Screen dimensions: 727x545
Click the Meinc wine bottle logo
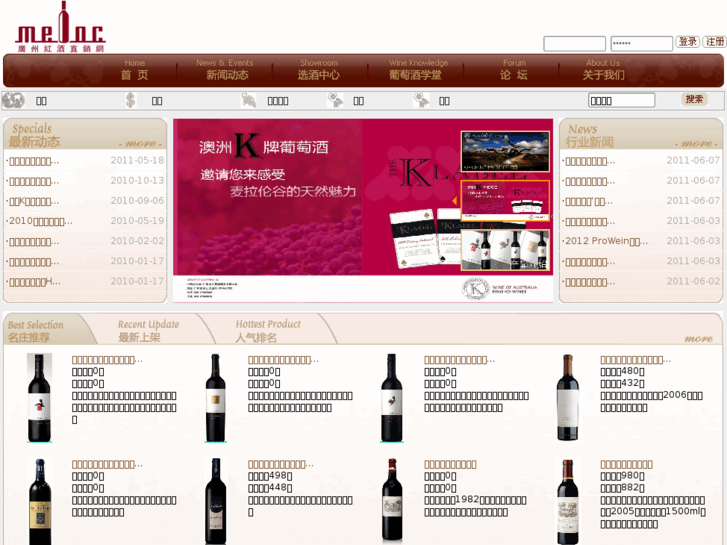point(60,26)
